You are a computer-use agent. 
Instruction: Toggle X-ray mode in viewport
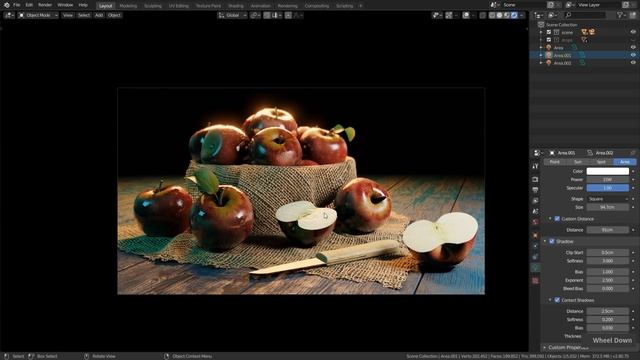(x=483, y=15)
